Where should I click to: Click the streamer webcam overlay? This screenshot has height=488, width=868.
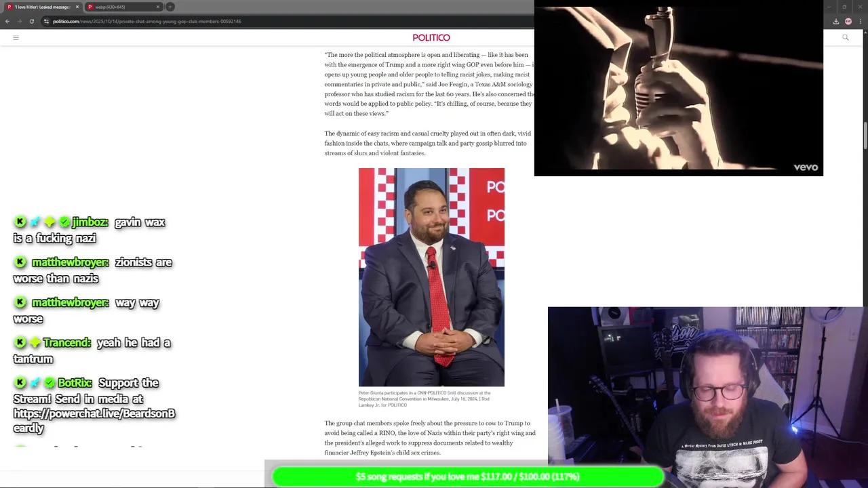click(x=708, y=397)
